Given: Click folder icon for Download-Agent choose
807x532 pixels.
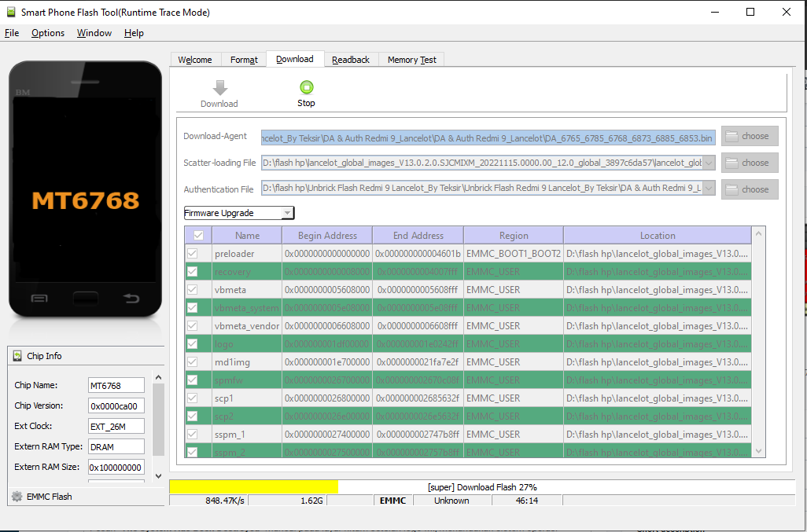Looking at the screenshot, I should pos(732,136).
